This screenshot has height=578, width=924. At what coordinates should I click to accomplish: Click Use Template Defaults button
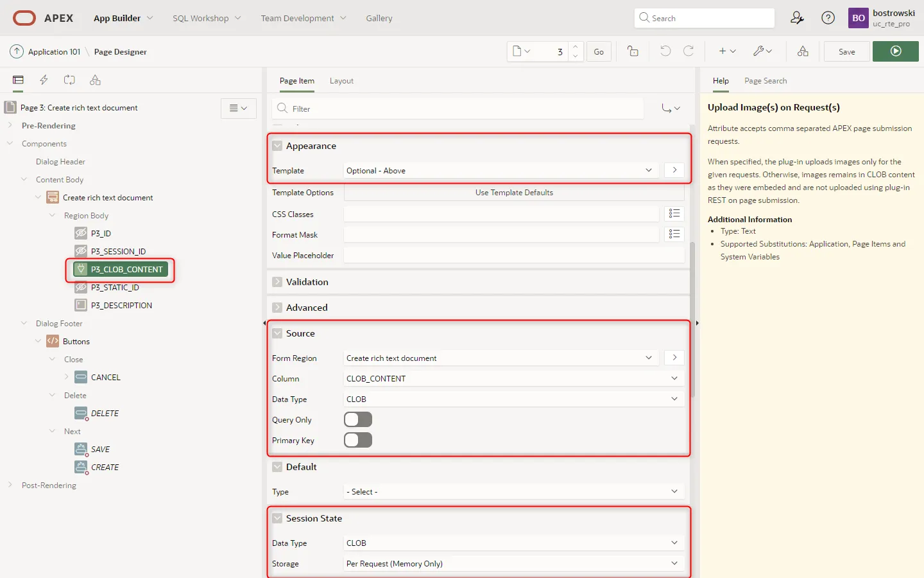click(x=514, y=192)
